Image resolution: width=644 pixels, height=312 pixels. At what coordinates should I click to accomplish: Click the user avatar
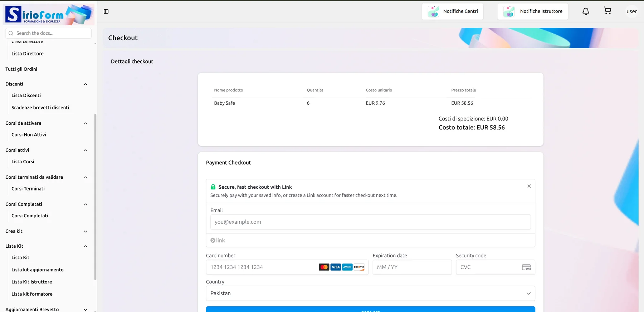click(x=631, y=11)
